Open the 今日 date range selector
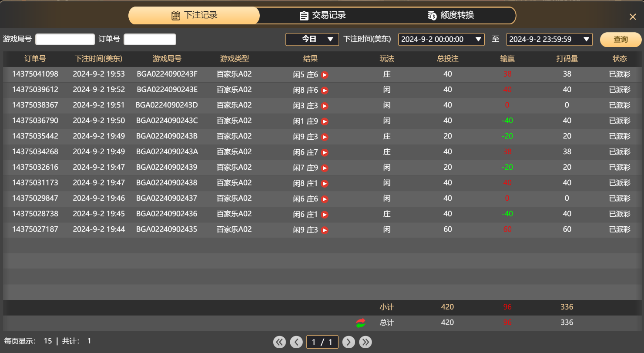 pos(312,39)
